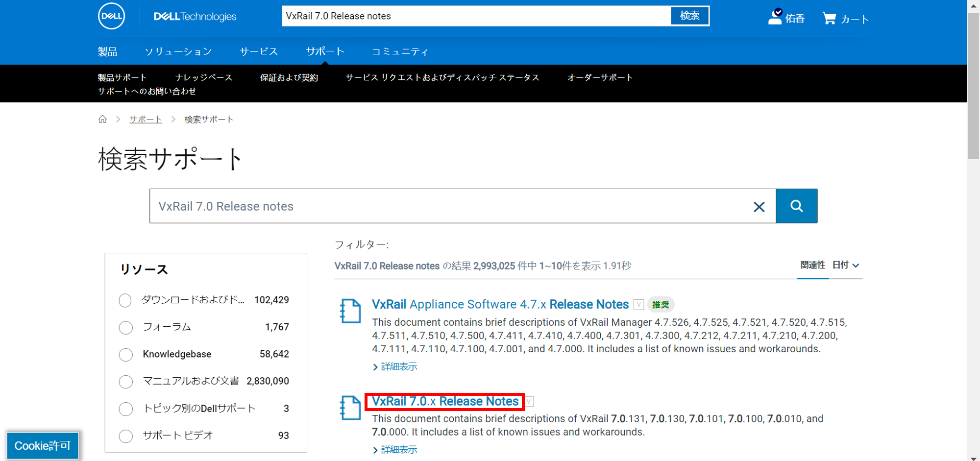Click the 2,830,090 manuals count

[x=268, y=381]
